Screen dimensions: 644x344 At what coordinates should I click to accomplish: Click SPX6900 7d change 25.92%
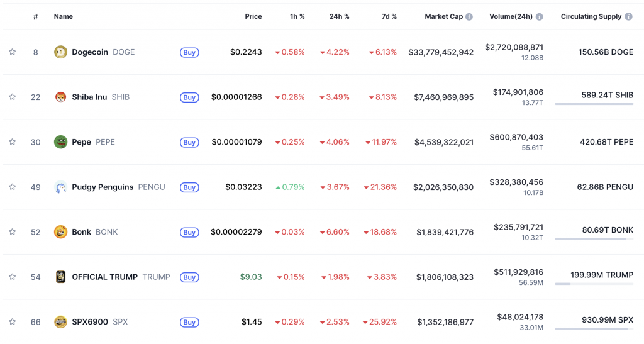click(x=379, y=322)
